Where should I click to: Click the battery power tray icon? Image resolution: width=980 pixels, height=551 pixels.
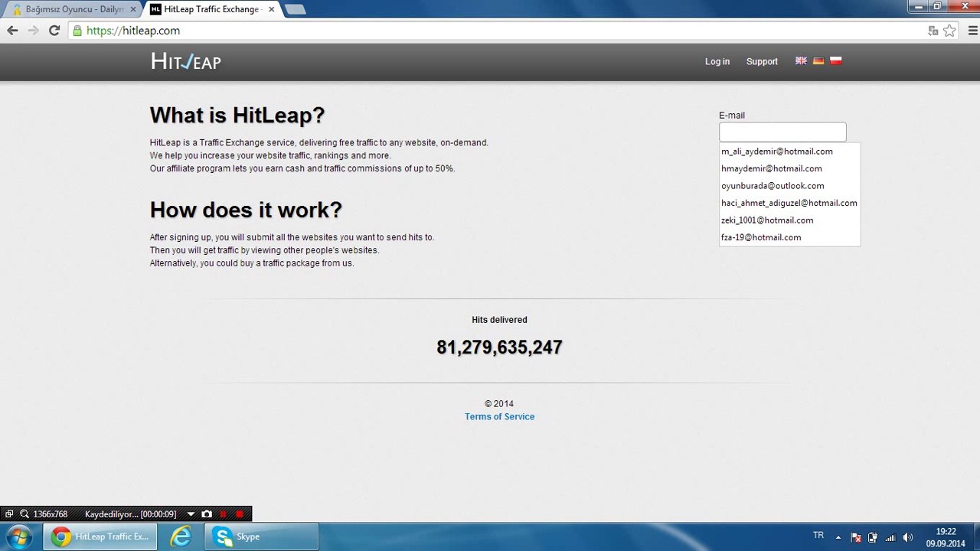(x=873, y=537)
